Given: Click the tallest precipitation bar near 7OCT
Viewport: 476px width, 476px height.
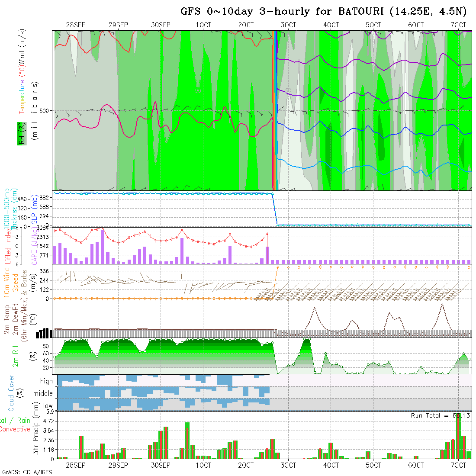Looking at the screenshot, I should click(458, 436).
